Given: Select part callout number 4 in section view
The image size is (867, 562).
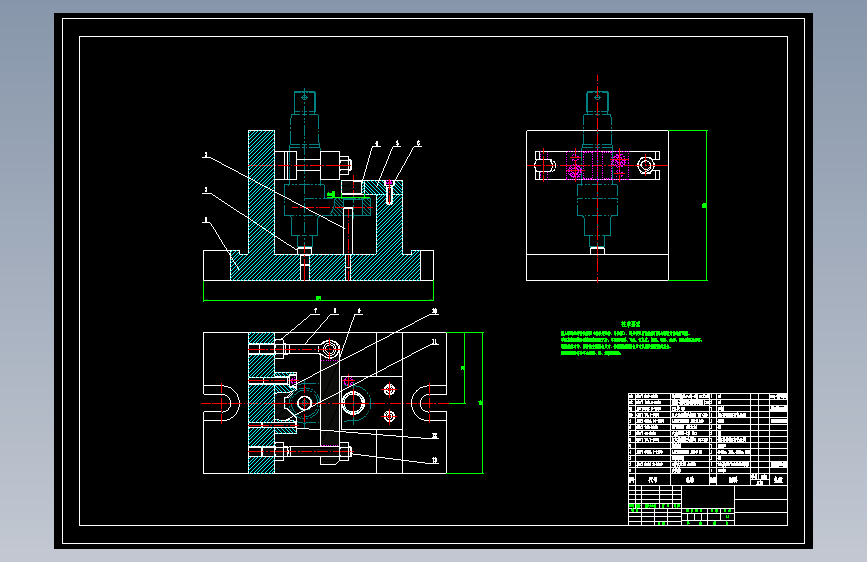Looking at the screenshot, I should [x=377, y=144].
